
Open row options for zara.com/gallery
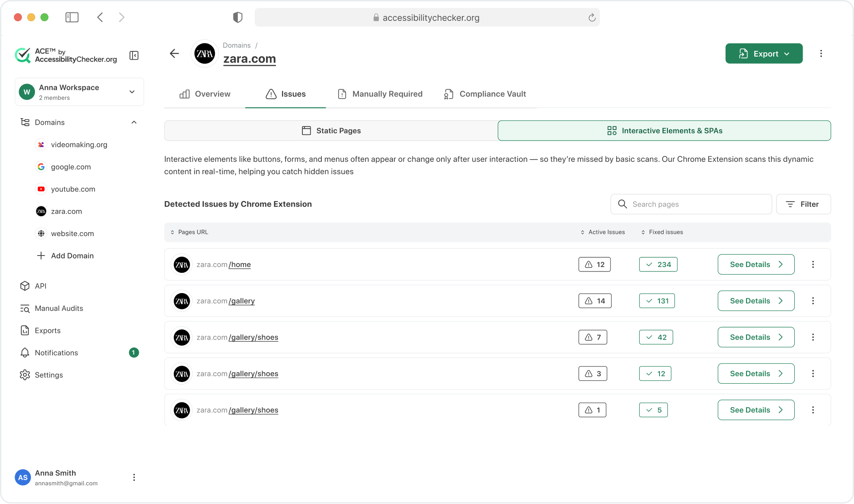tap(813, 301)
